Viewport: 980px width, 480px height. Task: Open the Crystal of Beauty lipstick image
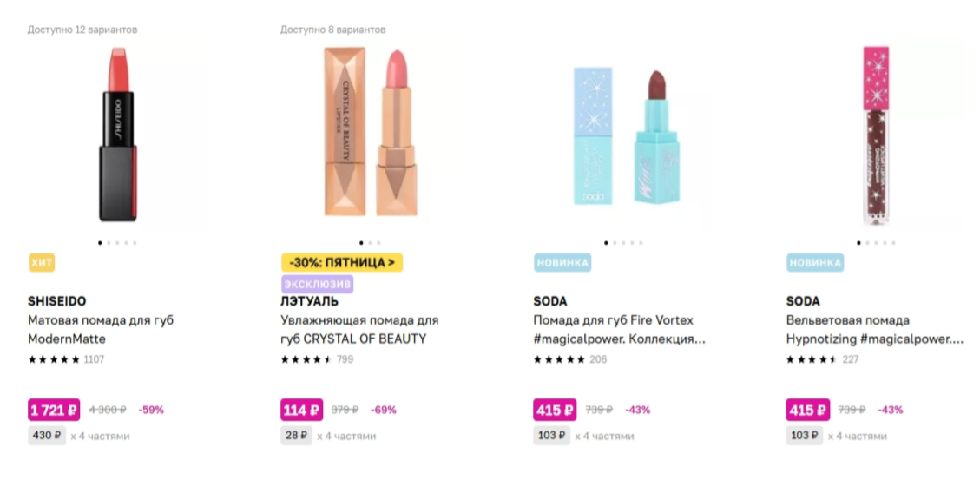coord(370,135)
